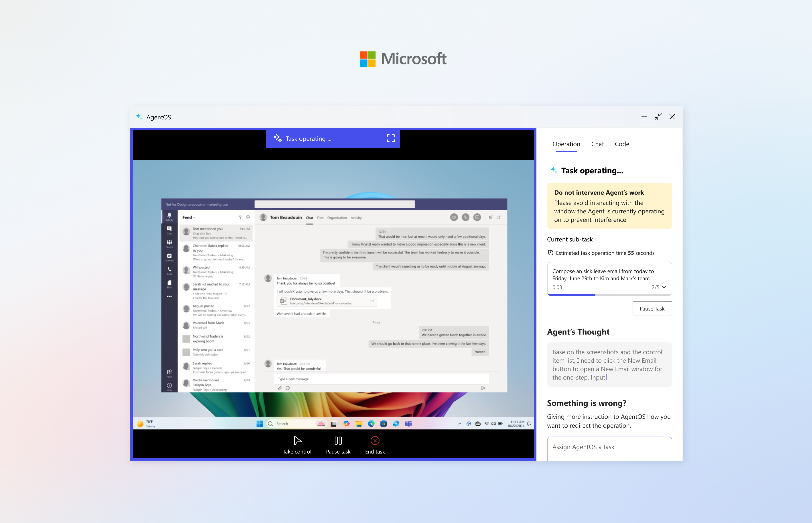
Task: Open Calendar in the Teams sidebar
Action: (169, 257)
